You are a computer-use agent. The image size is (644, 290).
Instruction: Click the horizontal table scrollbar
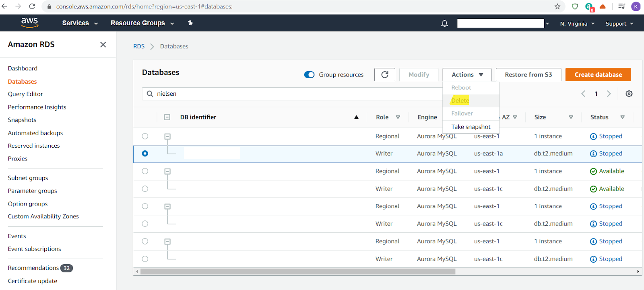click(298, 271)
